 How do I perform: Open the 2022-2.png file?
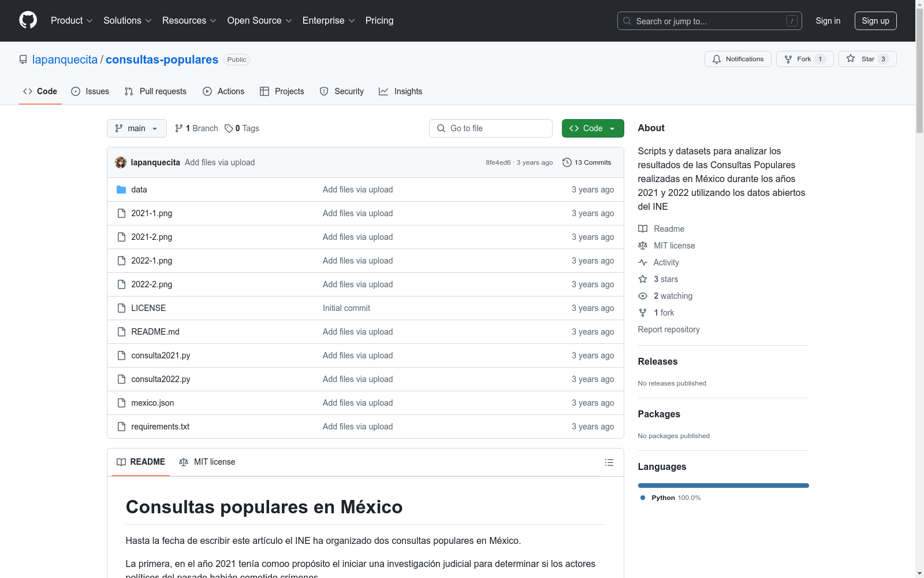[152, 284]
